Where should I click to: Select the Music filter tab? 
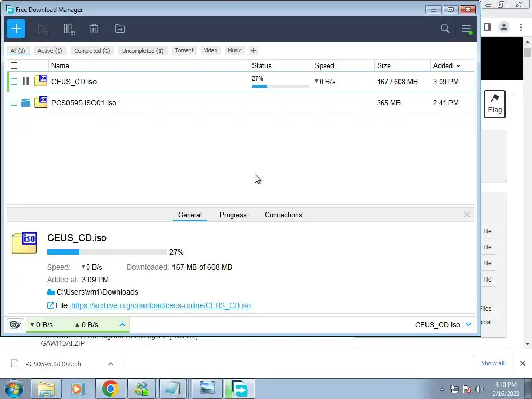234,50
